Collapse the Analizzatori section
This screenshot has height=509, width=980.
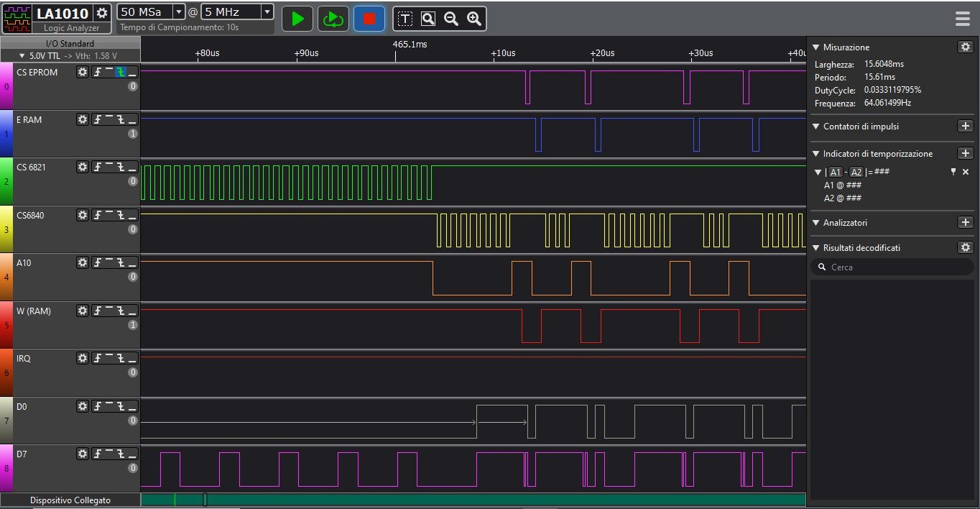click(x=816, y=223)
